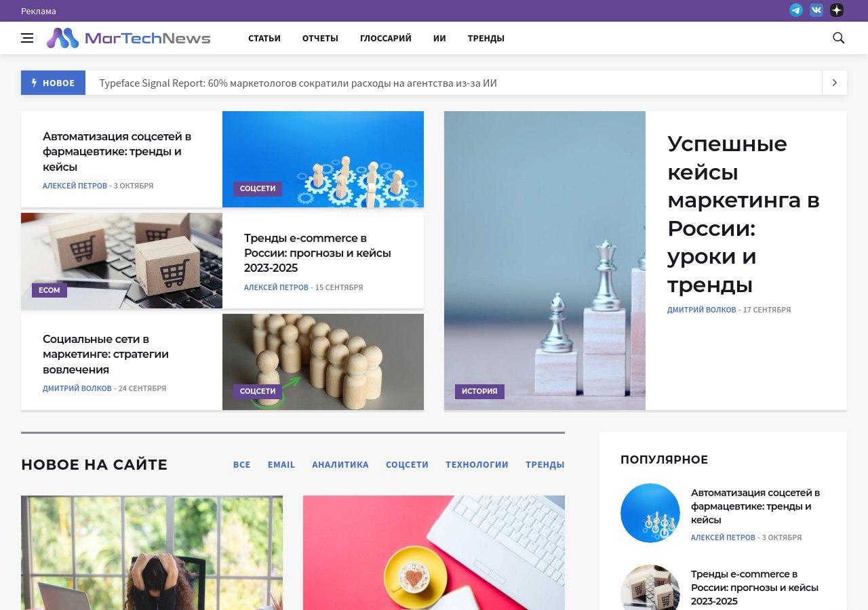Open site search with magnifier icon

(838, 38)
